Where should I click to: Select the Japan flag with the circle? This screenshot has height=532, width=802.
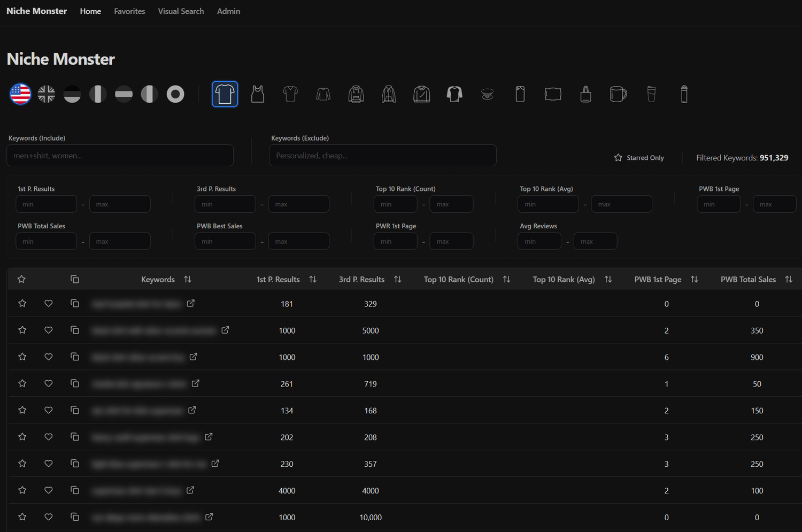click(x=175, y=94)
